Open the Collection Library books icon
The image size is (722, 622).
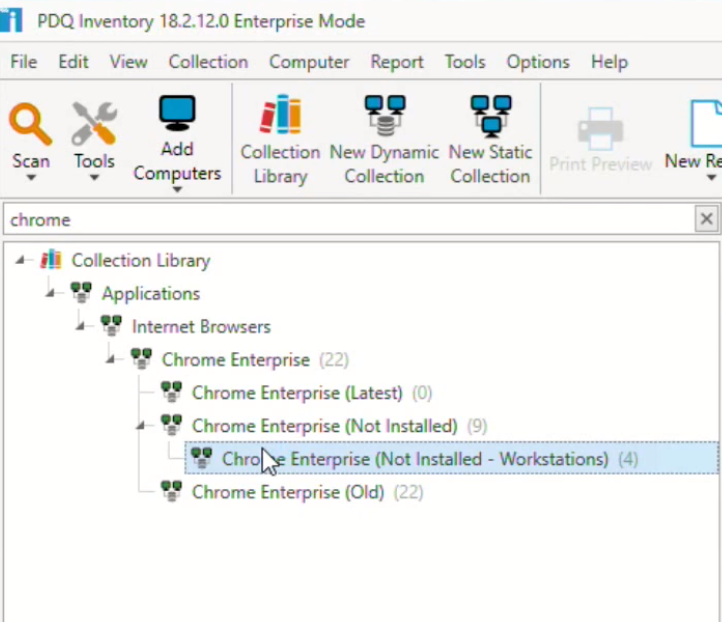[280, 114]
